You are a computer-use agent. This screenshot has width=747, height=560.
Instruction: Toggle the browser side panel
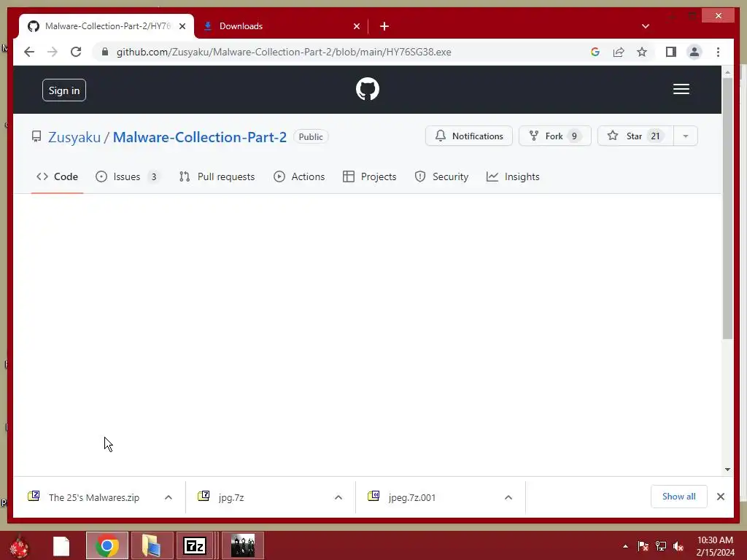(x=671, y=52)
